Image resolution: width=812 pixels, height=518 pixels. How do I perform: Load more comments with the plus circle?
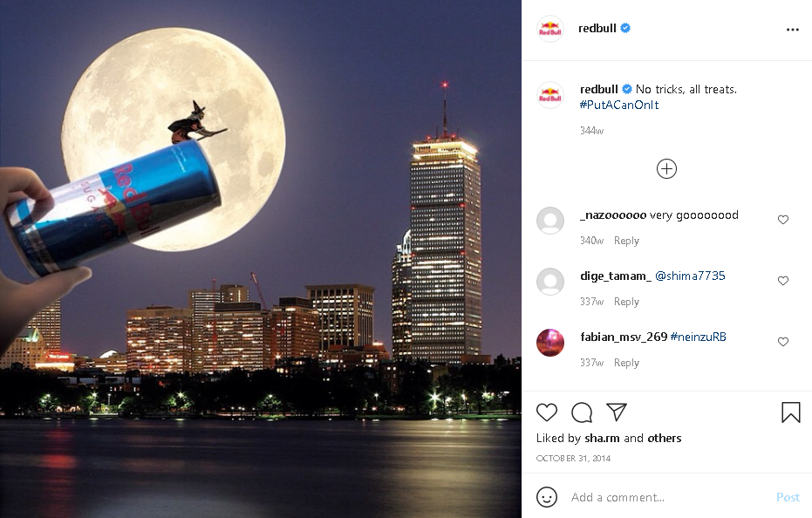coord(666,169)
